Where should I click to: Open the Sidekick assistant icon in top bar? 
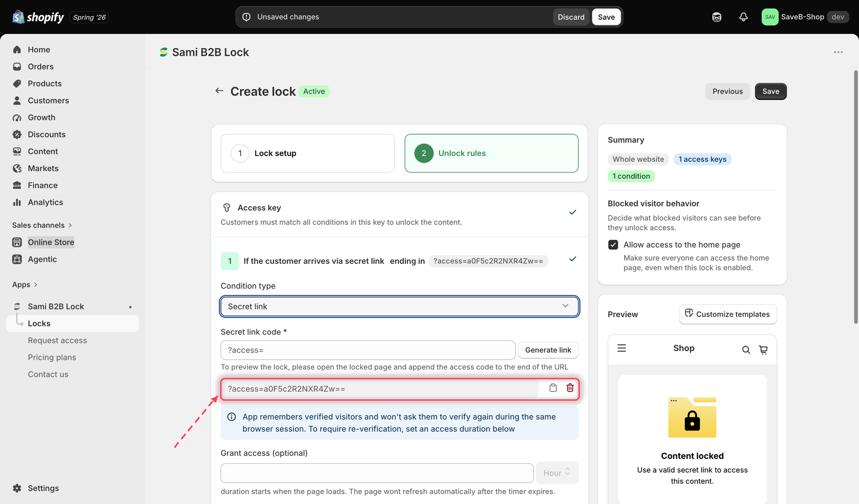click(x=717, y=17)
